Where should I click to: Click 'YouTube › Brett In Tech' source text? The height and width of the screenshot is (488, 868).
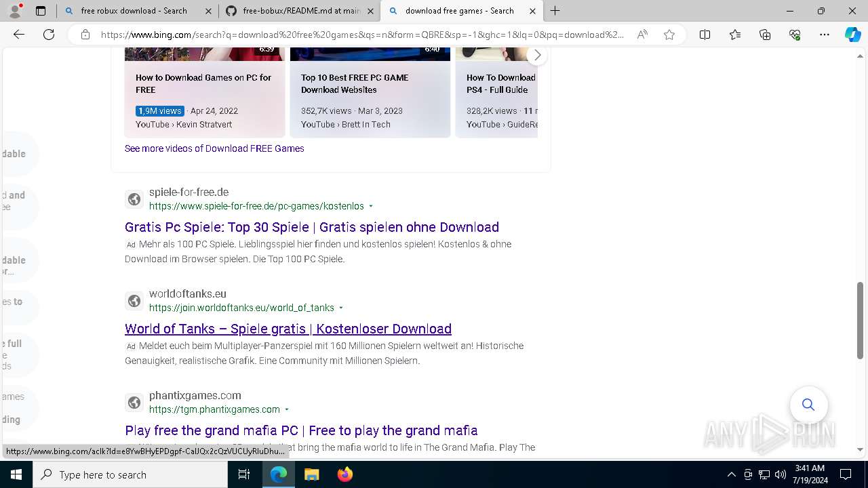point(345,124)
